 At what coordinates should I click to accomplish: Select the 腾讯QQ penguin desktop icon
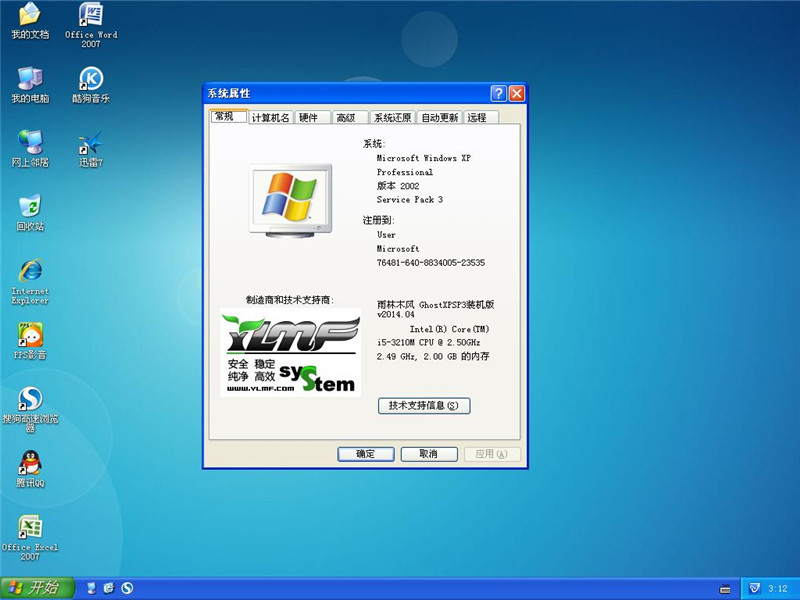click(x=30, y=469)
